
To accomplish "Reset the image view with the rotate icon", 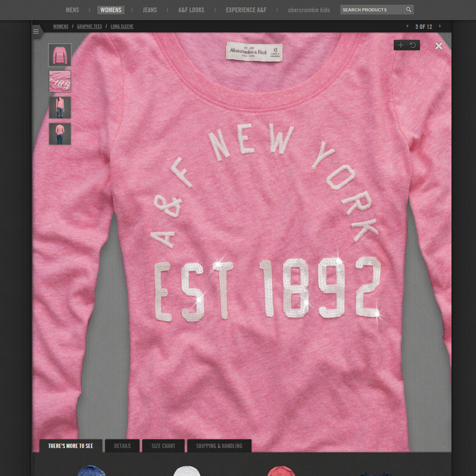I will click(x=413, y=45).
